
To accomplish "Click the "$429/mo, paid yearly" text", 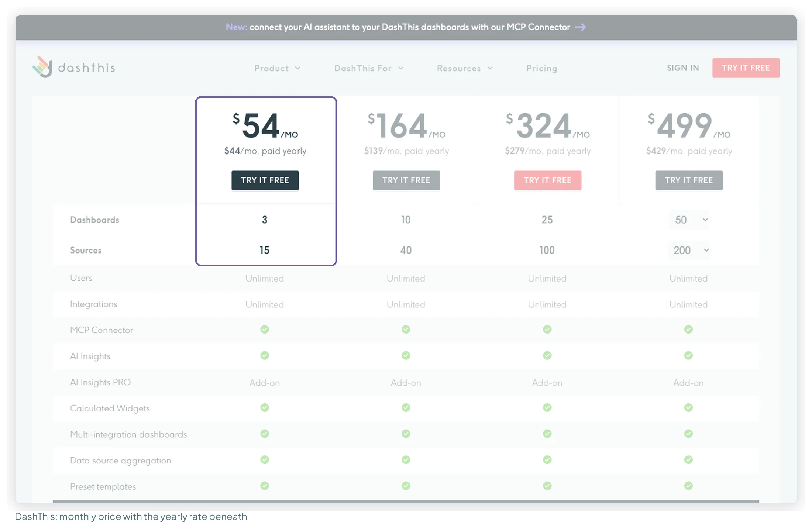I will point(689,151).
